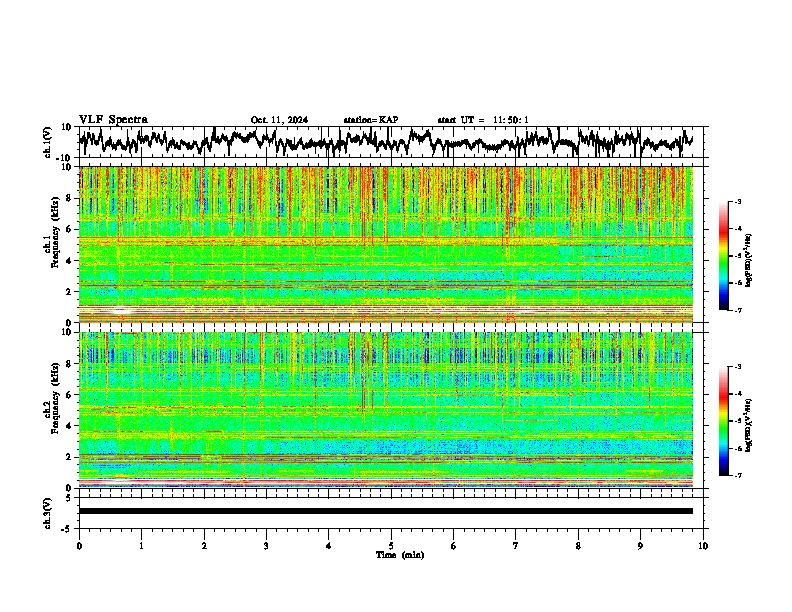Click time axis tick label "0"

[79, 546]
